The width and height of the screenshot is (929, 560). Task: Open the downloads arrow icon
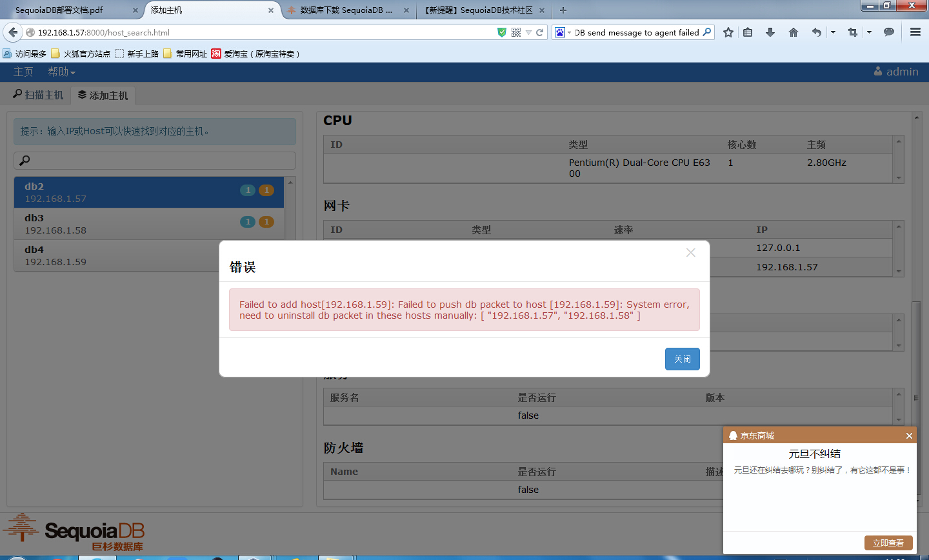770,32
